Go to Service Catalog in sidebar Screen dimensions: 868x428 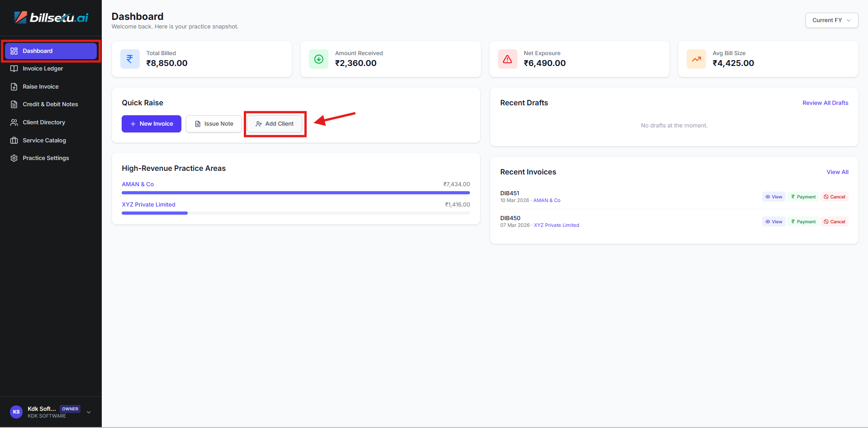click(44, 141)
